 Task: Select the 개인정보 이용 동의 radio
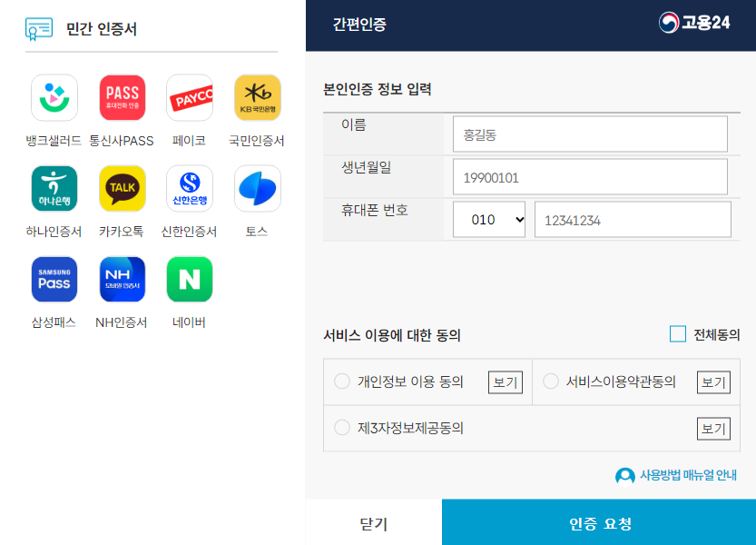point(342,381)
